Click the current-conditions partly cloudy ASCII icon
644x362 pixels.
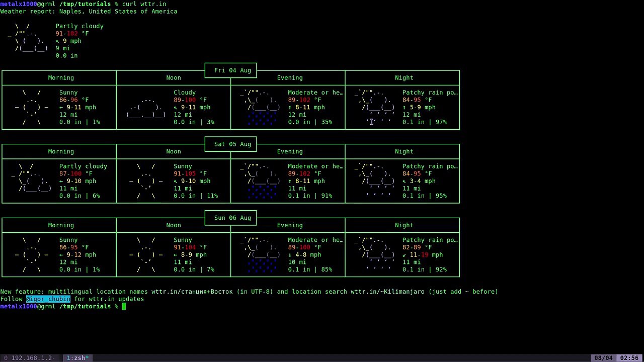click(28, 37)
